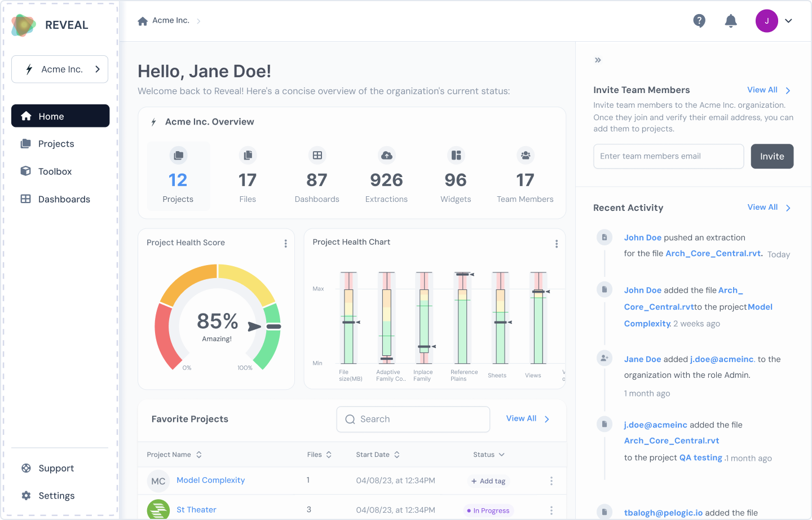Viewport: 812px width, 520px height.
Task: Click the Extractions cloud icon
Action: coord(386,155)
